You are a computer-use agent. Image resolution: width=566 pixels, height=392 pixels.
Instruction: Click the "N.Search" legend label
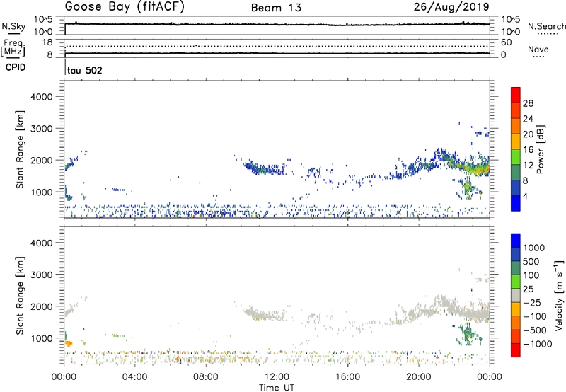(546, 26)
